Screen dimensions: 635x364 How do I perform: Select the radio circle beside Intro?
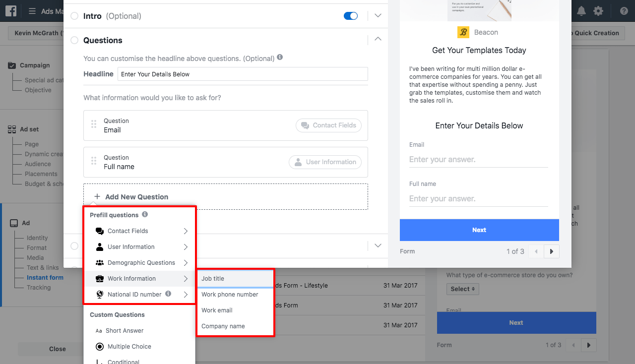[x=74, y=16]
